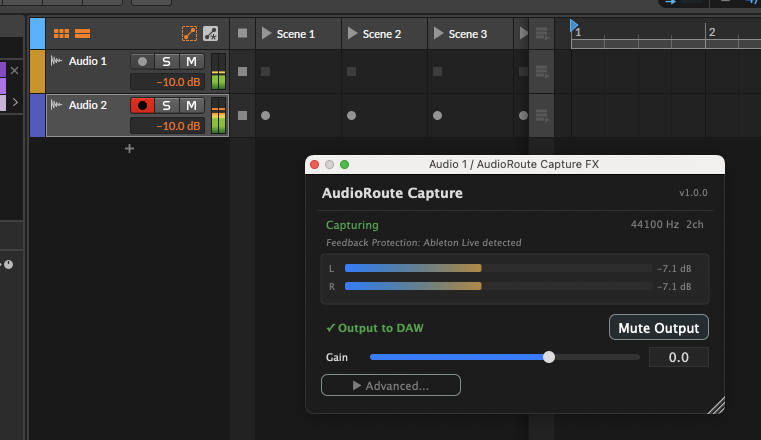Record into Audio 2 Scene 2 slot

pyautogui.click(x=351, y=115)
